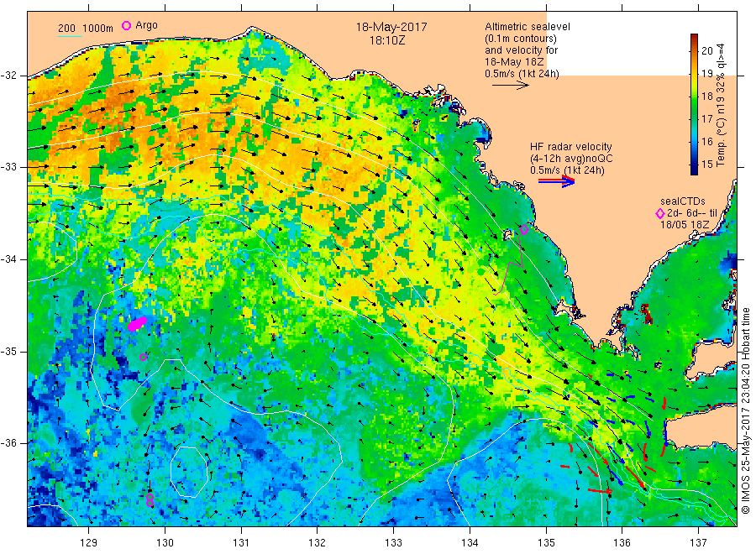Click '0.5m/s (1kt 24h)' under Altimetric label
Image resolution: width=756 pixels, height=554 pixels.
tap(522, 74)
